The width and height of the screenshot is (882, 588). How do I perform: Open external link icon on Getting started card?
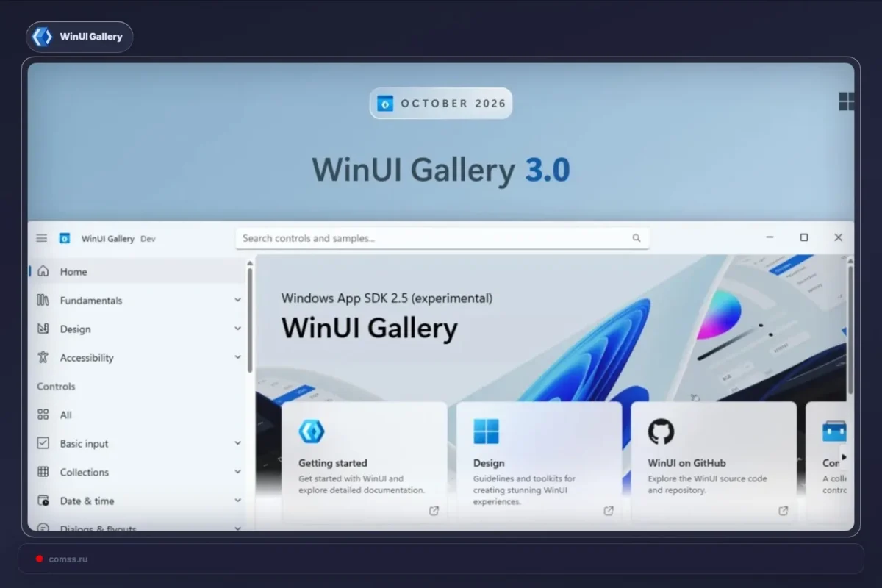[434, 511]
